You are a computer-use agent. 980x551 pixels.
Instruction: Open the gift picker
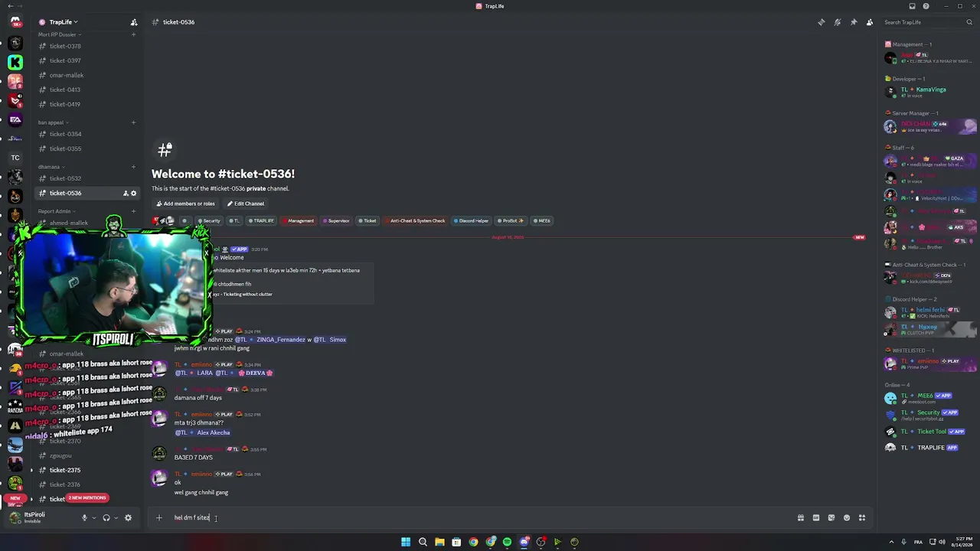click(801, 518)
